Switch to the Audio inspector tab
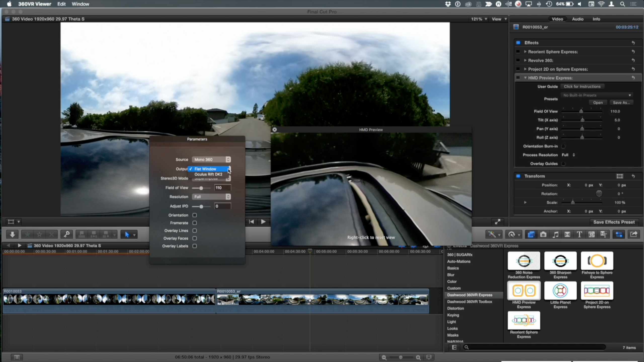 click(x=578, y=19)
